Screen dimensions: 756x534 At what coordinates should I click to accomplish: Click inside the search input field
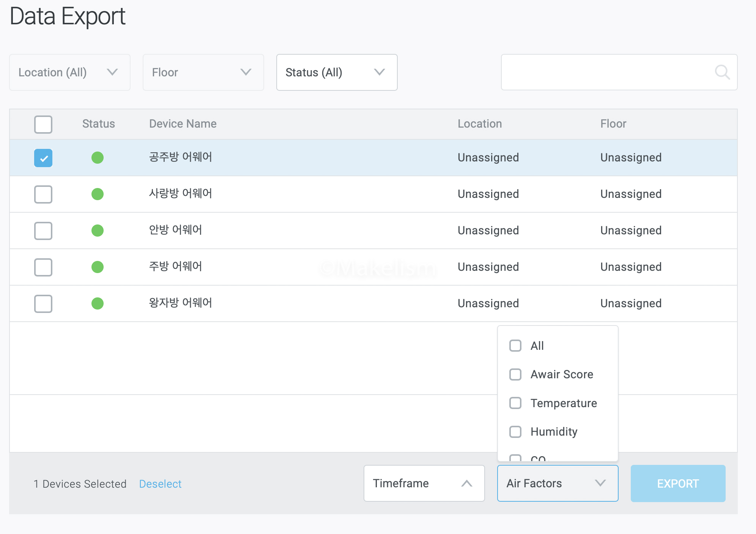click(x=607, y=72)
